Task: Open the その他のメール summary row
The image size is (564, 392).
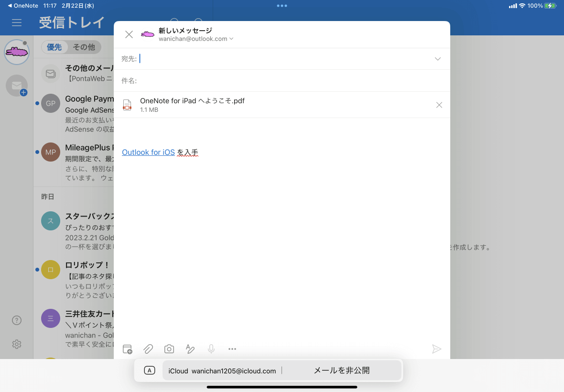Action: 74,73
